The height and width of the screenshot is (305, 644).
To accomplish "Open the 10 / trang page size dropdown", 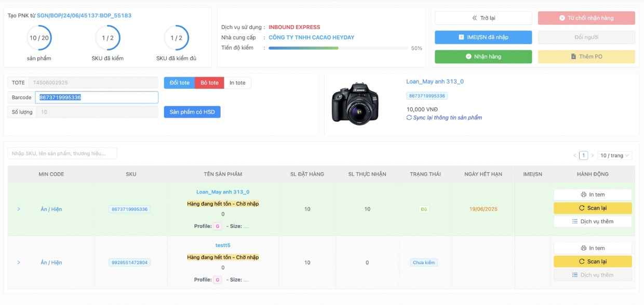I will [615, 156].
